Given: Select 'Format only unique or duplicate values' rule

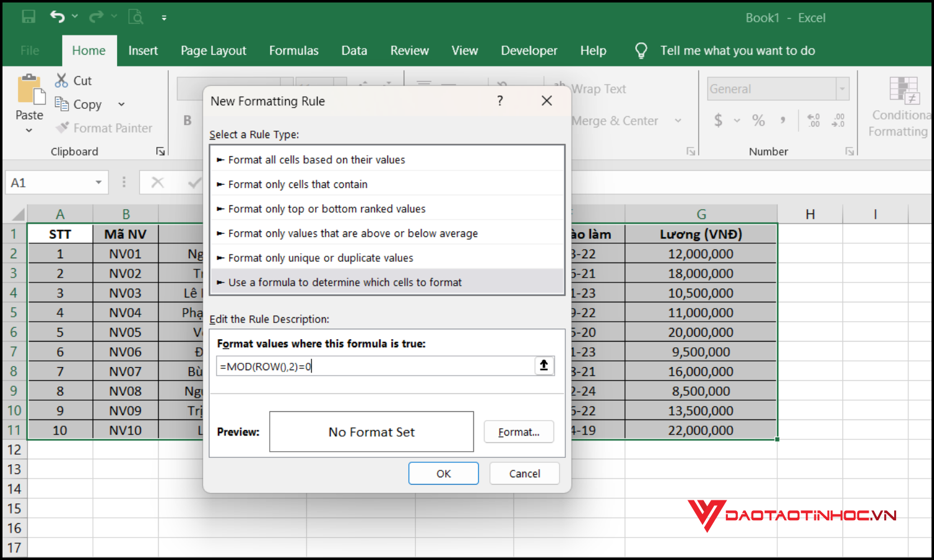Looking at the screenshot, I should point(321,258).
